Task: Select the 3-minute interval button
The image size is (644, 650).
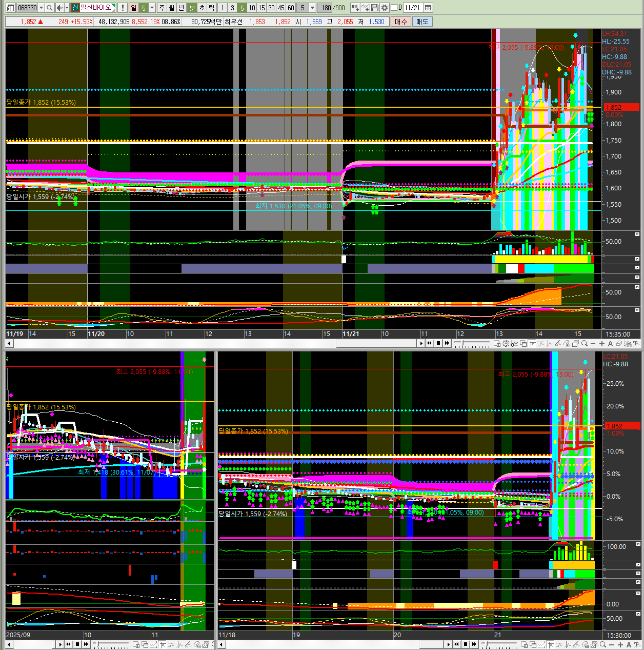Action: [x=232, y=8]
